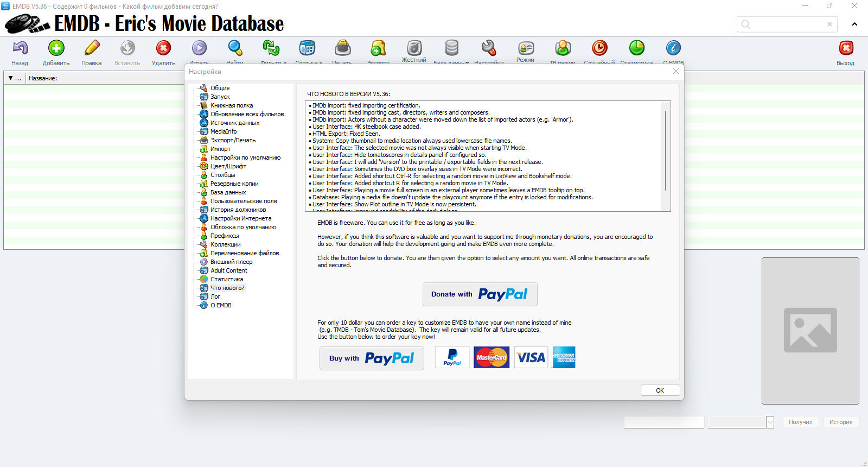Image resolution: width=868 pixels, height=467 pixels.
Task: Click the export toolbar icon
Action: click(378, 48)
